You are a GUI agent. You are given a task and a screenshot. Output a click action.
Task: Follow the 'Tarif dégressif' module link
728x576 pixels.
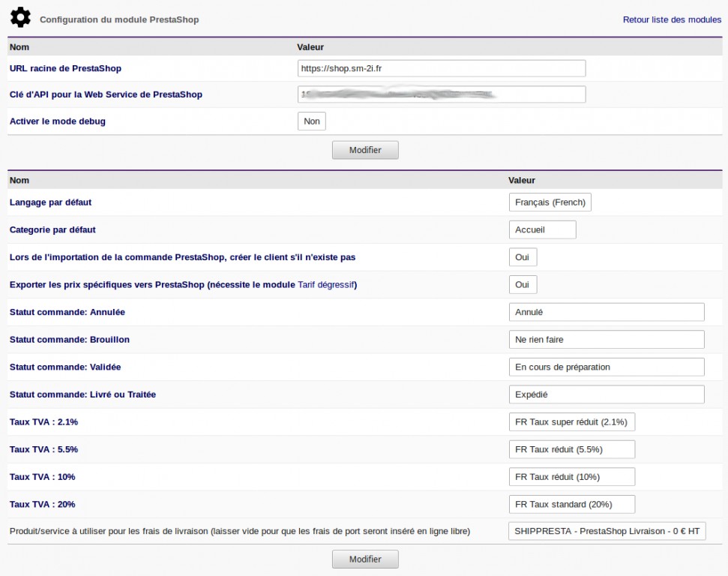tap(327, 285)
